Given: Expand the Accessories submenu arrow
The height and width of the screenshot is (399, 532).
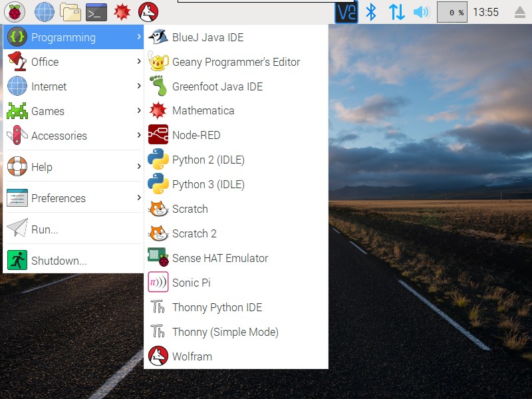Looking at the screenshot, I should click(139, 135).
